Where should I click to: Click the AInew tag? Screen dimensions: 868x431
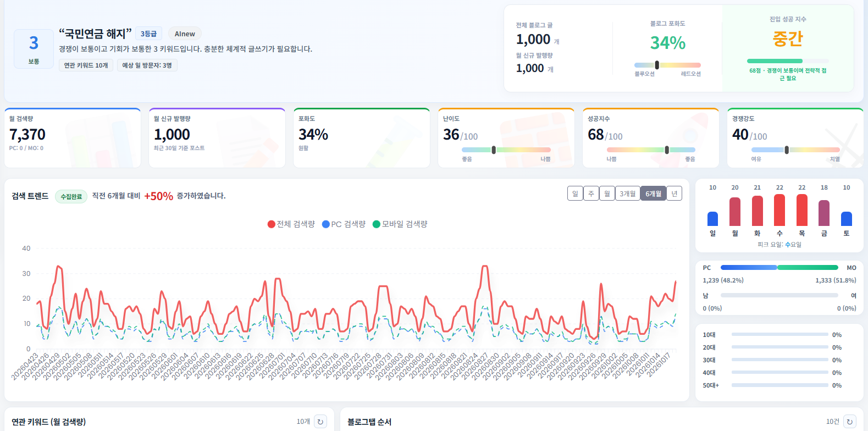click(x=185, y=34)
